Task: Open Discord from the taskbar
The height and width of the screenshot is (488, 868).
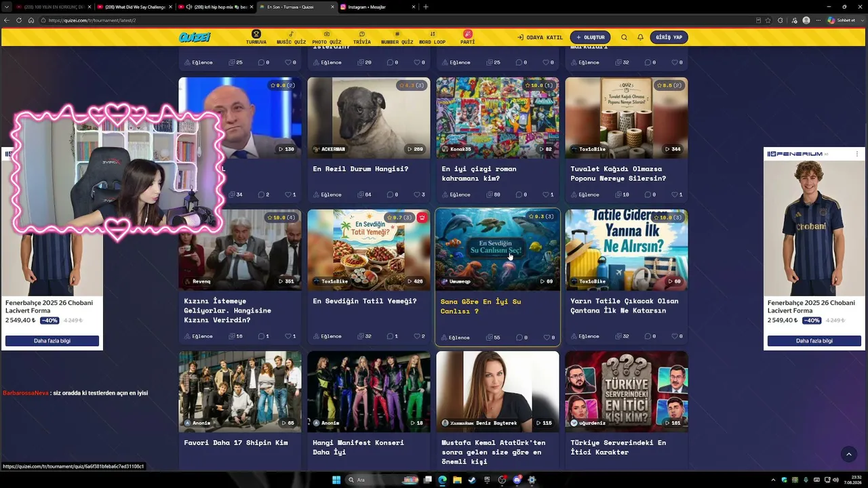Action: tap(517, 480)
